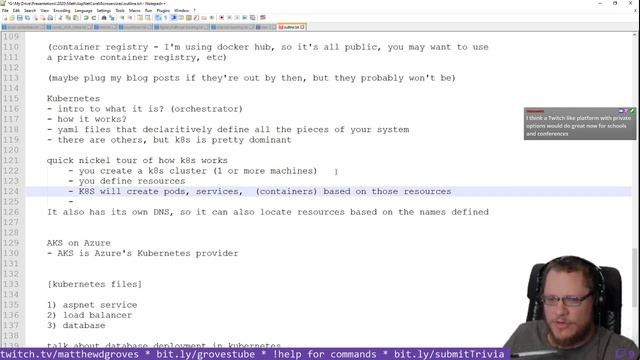Click line number 115 in the margin
The height and width of the screenshot is (360, 640).
tap(11, 98)
